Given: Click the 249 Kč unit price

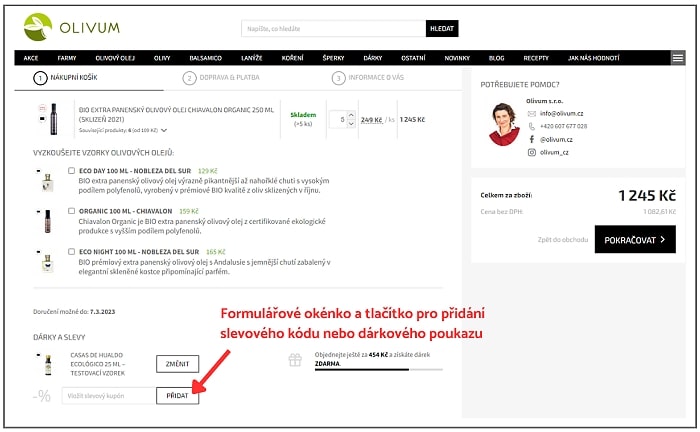Looking at the screenshot, I should [371, 120].
